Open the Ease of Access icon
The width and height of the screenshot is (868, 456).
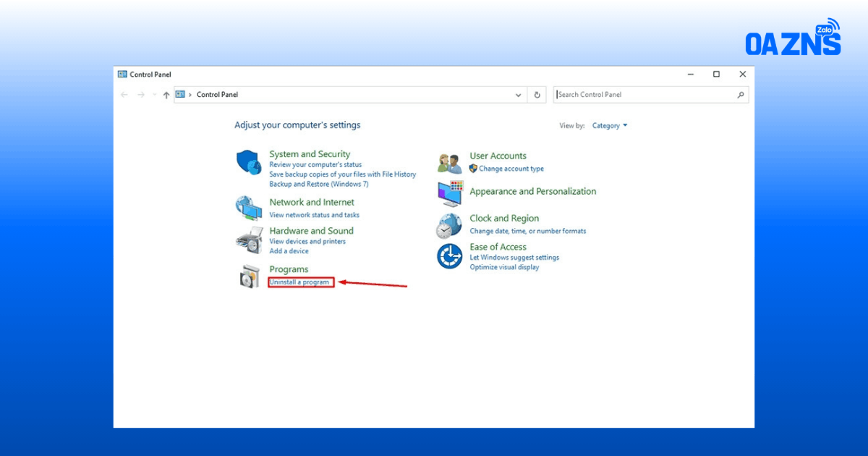pos(449,256)
